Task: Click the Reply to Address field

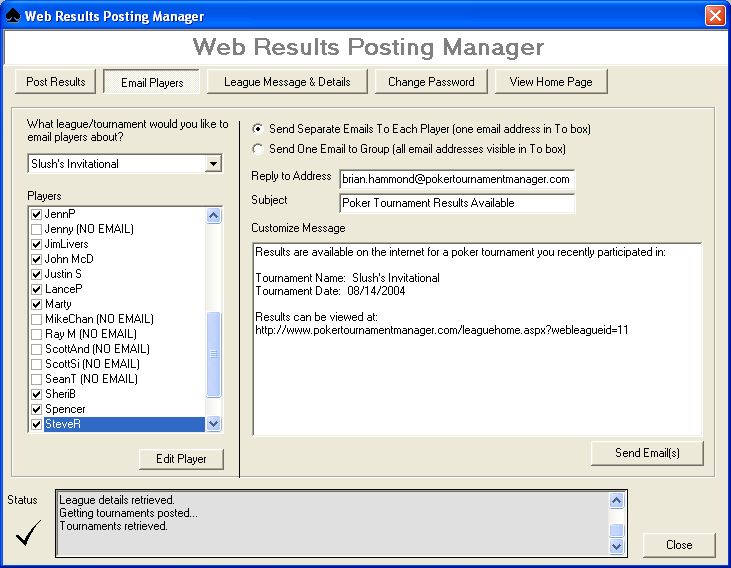Action: click(x=457, y=179)
